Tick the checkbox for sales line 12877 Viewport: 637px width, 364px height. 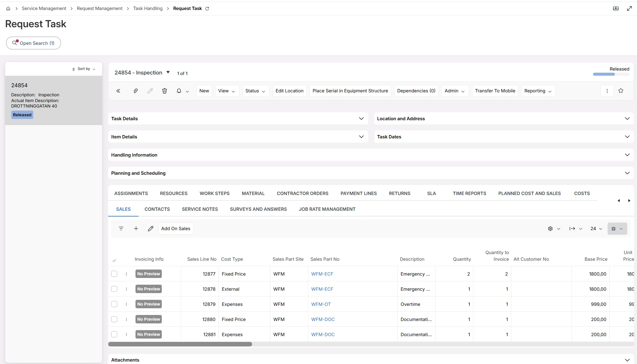coord(114,274)
